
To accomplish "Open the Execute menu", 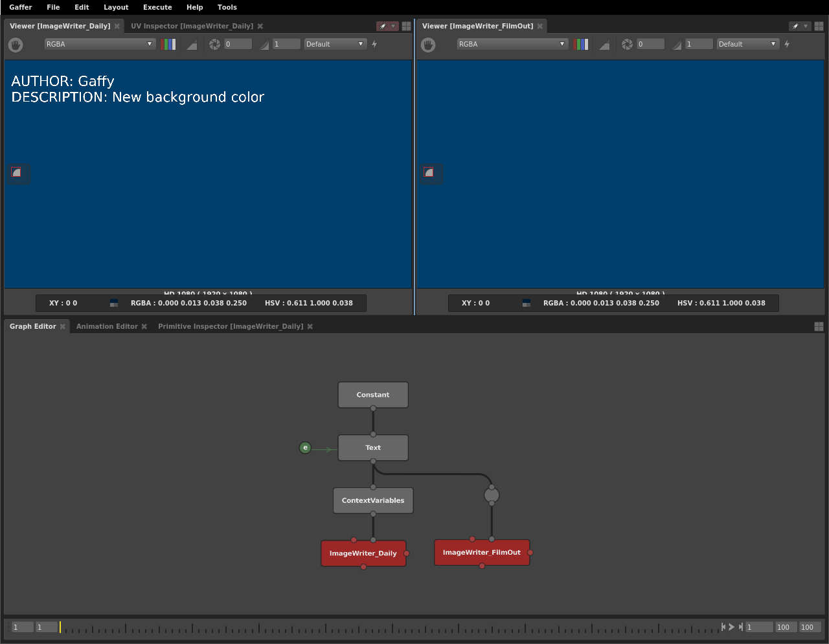I will pos(157,7).
